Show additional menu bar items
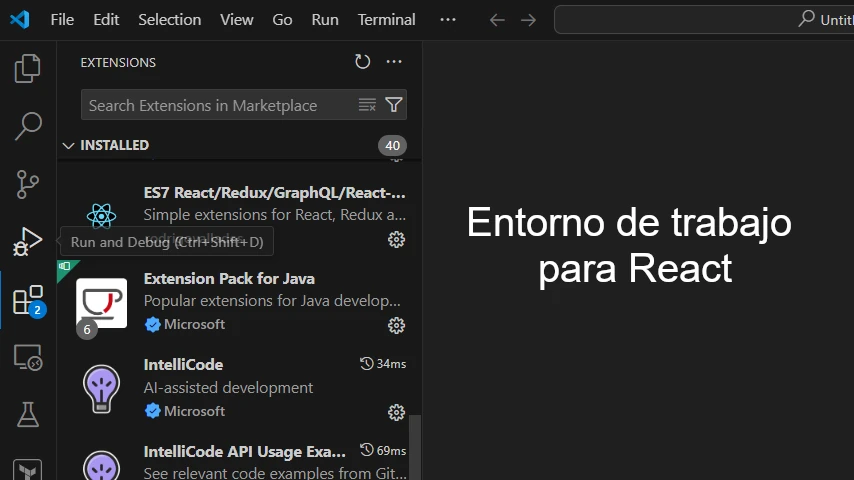Viewport: 854px width, 480px height. pyautogui.click(x=448, y=20)
